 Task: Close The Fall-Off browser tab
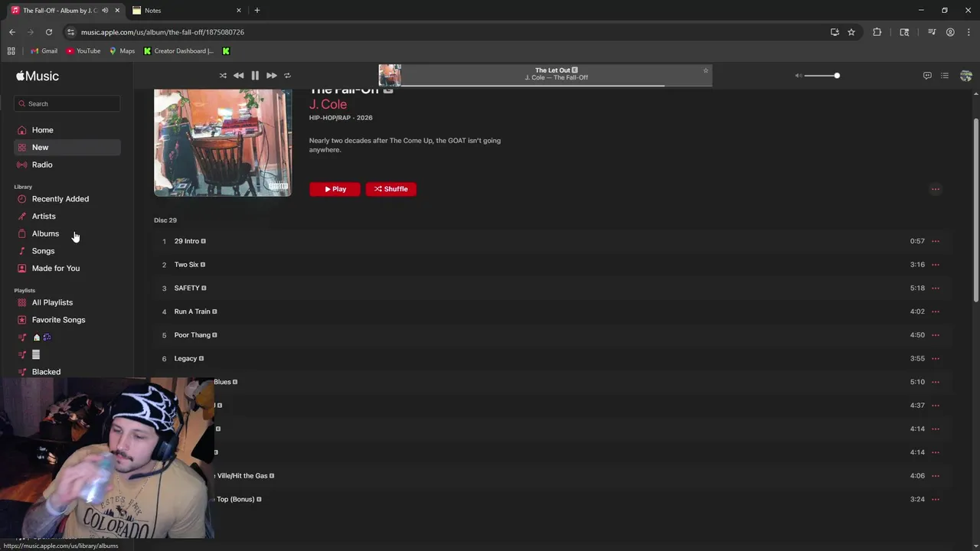pyautogui.click(x=117, y=11)
